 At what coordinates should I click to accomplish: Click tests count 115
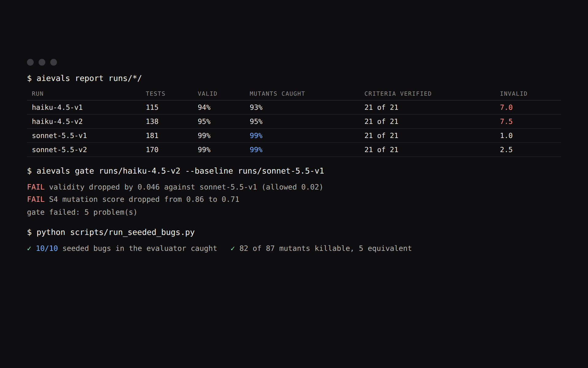pos(152,107)
